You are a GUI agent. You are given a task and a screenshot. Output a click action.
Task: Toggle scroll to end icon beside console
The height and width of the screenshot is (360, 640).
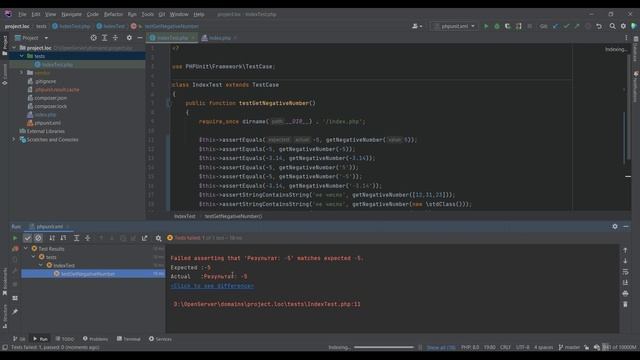(625, 282)
